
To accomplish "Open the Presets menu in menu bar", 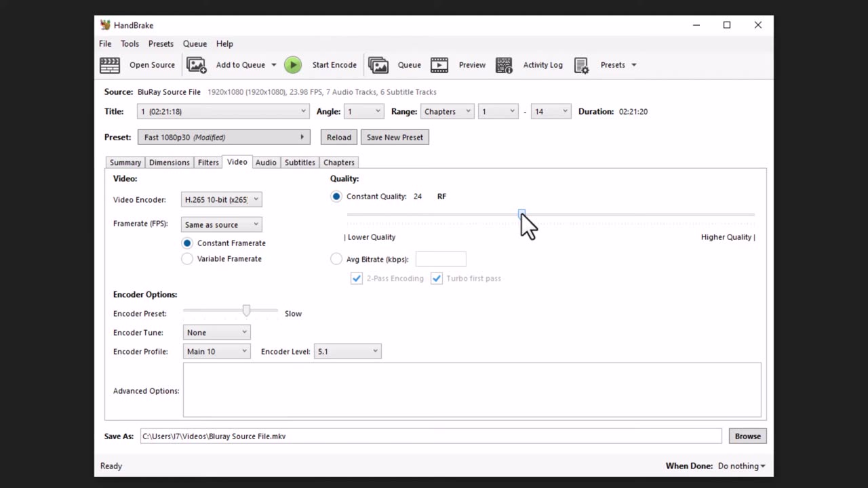I will 161,44.
